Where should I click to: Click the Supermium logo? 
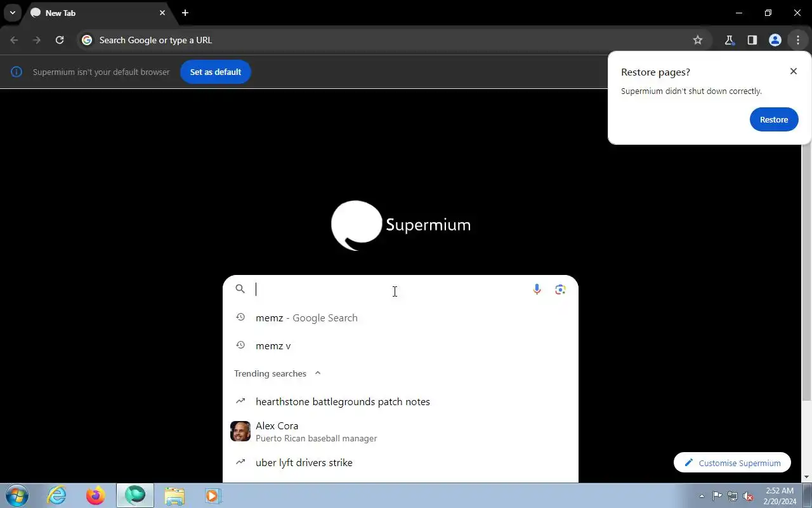401,225
